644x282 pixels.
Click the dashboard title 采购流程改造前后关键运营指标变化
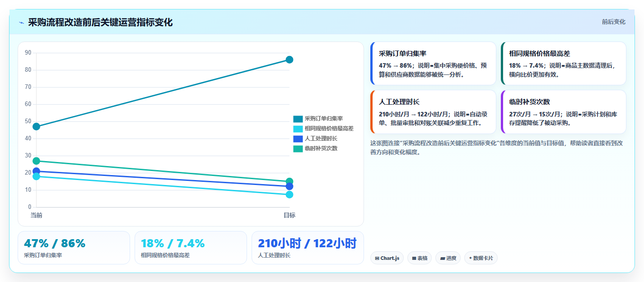pyautogui.click(x=100, y=22)
